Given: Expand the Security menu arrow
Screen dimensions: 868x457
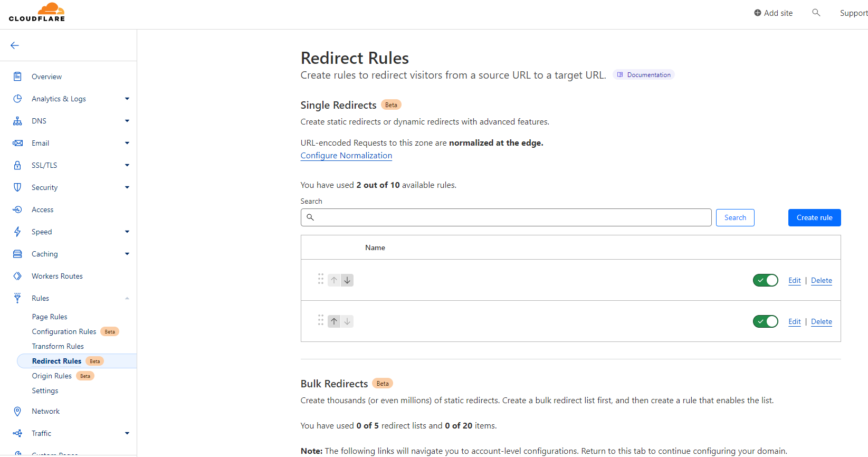Looking at the screenshot, I should pos(127,187).
